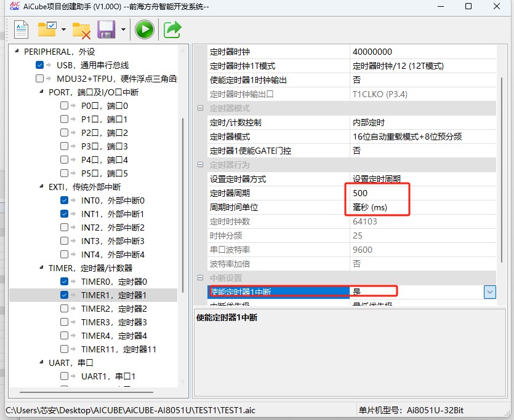Select the TIMER4 定时器4 tree item

pos(114,336)
